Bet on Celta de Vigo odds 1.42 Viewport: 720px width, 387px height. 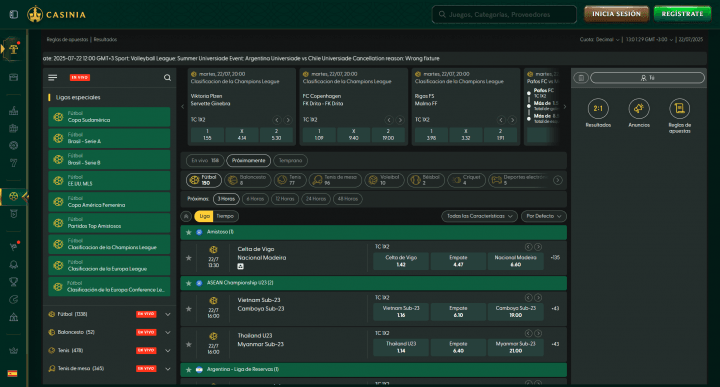(x=401, y=261)
